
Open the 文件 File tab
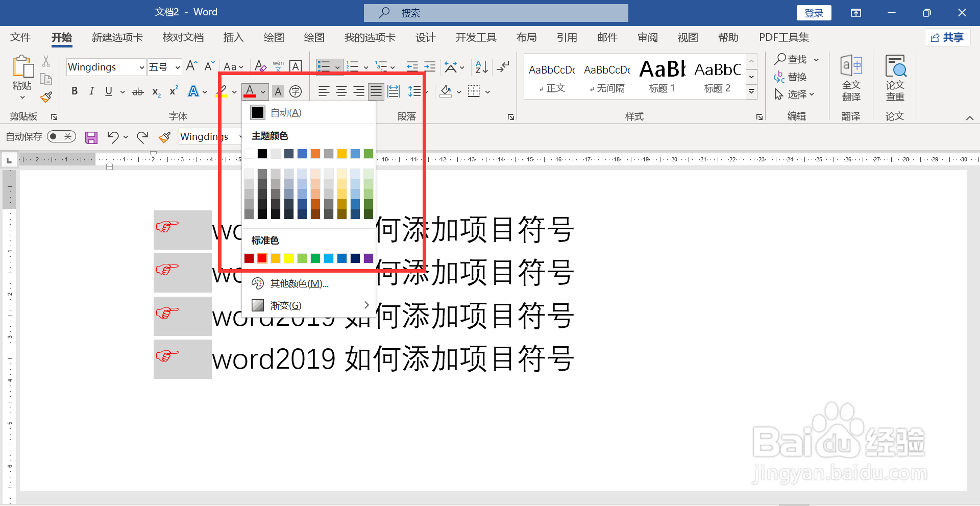(x=20, y=37)
